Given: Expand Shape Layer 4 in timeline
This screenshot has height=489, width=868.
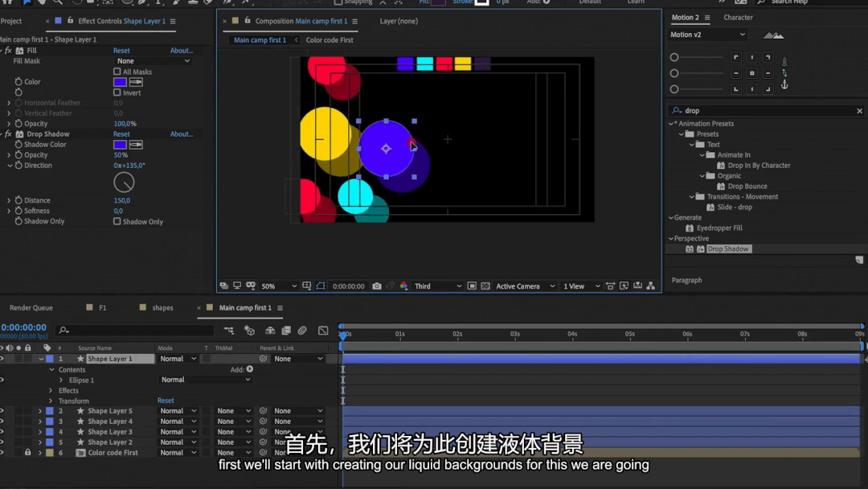Looking at the screenshot, I should [x=40, y=421].
